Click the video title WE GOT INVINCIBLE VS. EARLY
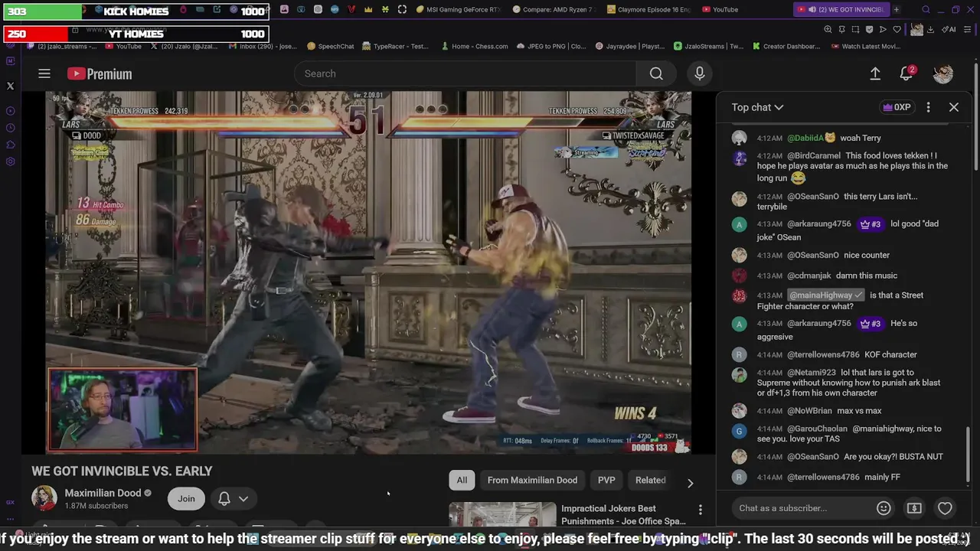This screenshot has height=551, width=980. 122,471
